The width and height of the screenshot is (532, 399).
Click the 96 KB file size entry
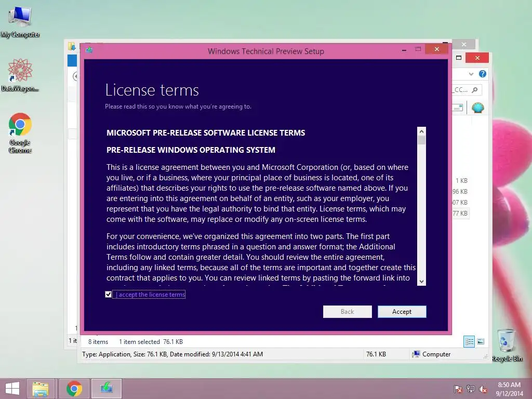click(x=460, y=191)
